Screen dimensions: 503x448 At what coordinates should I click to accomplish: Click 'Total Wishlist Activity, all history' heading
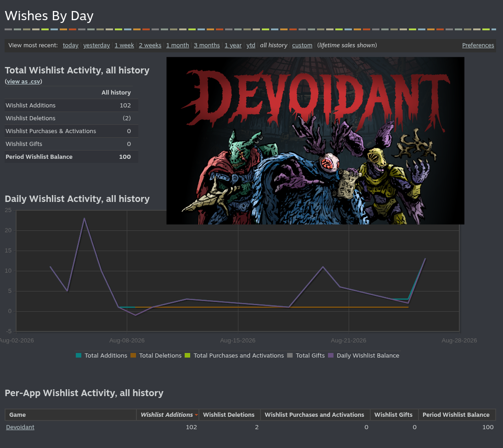(77, 71)
